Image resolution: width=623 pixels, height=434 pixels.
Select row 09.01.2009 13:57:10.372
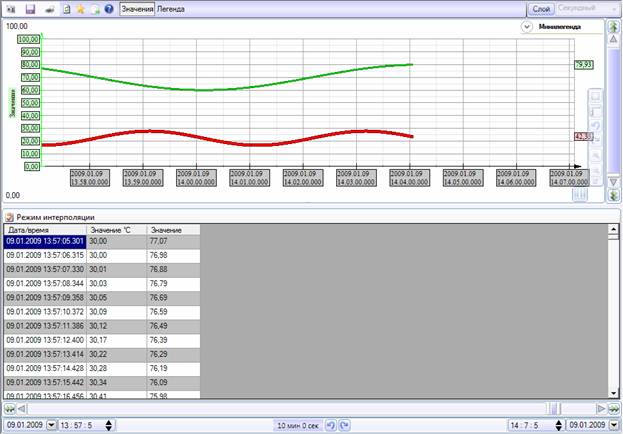(102, 312)
